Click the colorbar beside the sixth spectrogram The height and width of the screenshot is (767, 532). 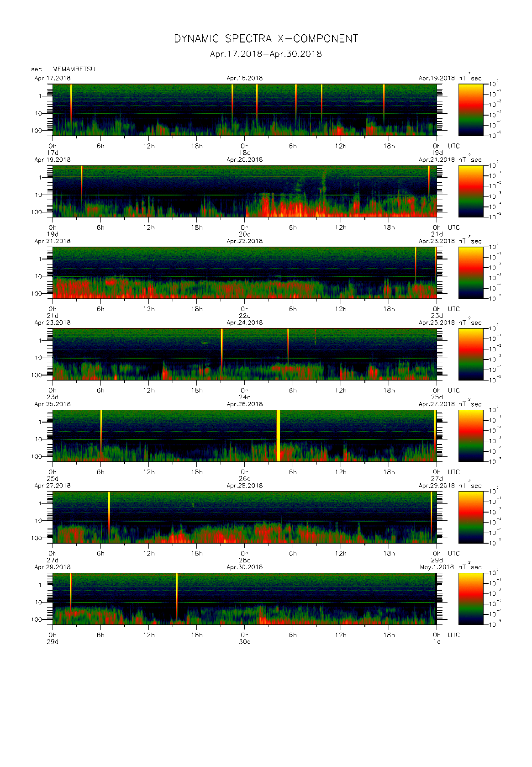(470, 517)
